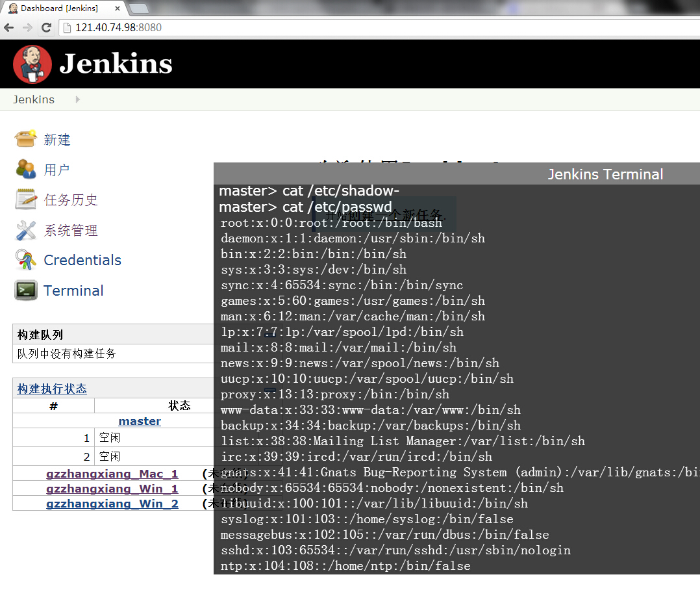Open the 系统管理 link

click(71, 230)
